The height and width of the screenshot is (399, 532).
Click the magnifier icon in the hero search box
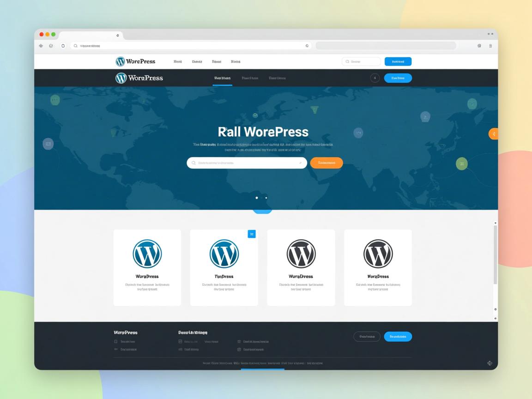193,163
